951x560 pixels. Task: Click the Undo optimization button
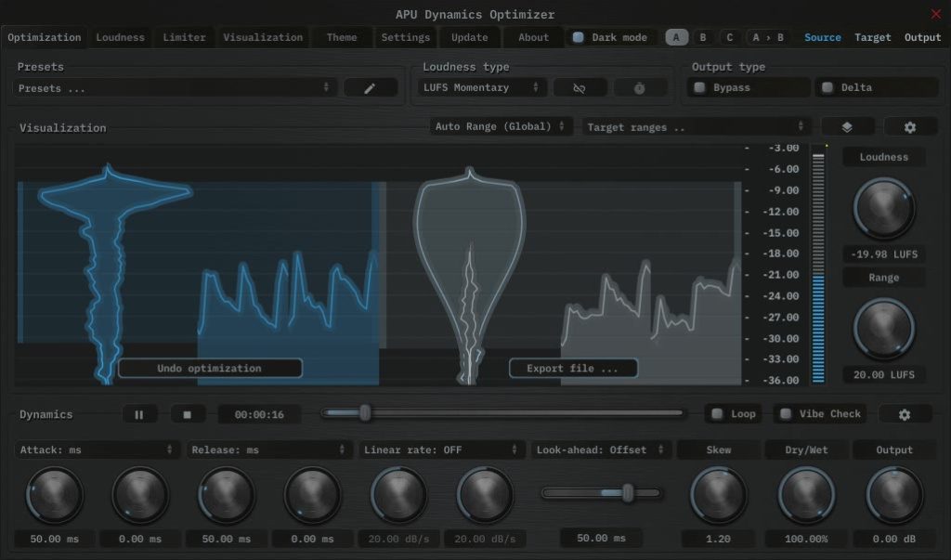coord(209,368)
